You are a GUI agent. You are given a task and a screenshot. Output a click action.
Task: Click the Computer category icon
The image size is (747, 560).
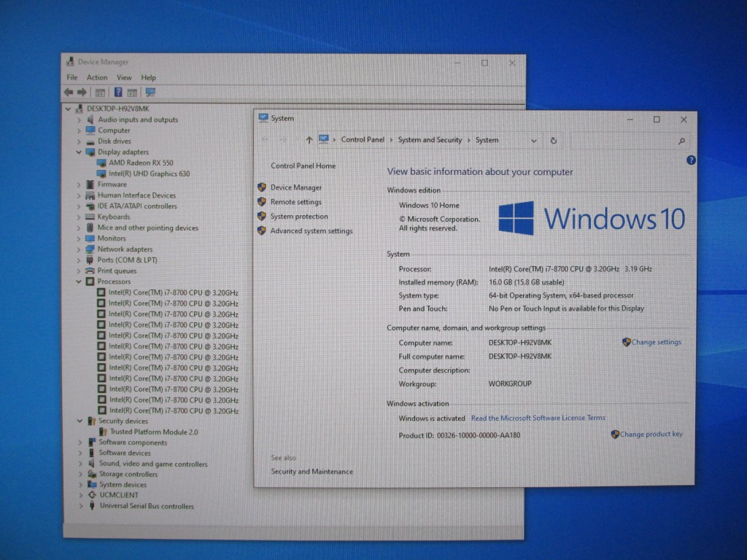90,130
